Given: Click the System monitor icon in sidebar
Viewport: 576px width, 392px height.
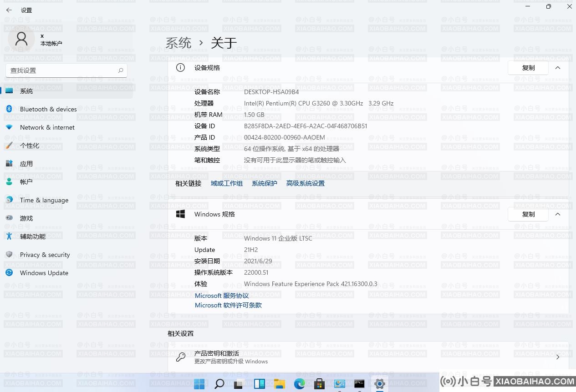Looking at the screenshot, I should tap(9, 91).
